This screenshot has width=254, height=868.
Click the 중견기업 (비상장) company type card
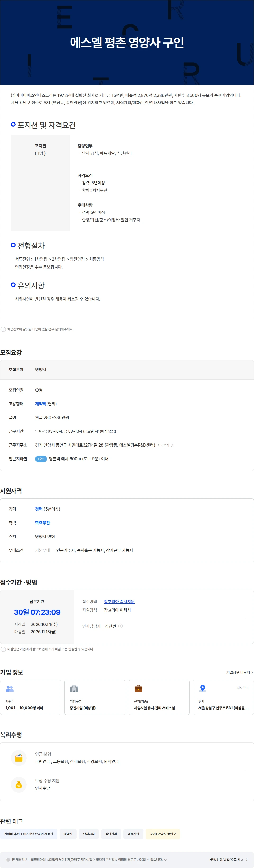(x=95, y=697)
